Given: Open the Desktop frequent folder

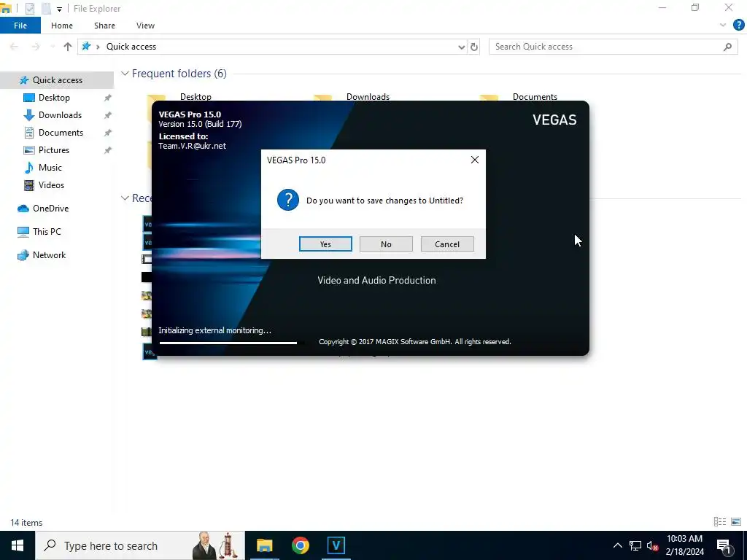Looking at the screenshot, I should tap(196, 97).
